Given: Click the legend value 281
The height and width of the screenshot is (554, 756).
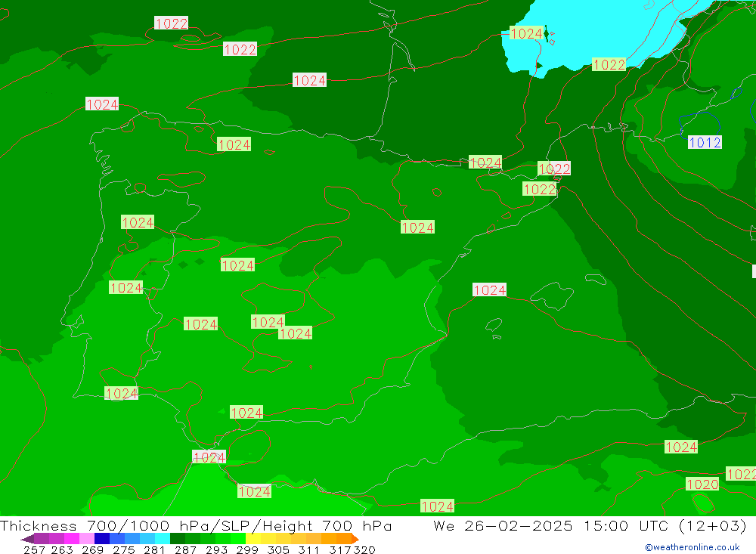Looking at the screenshot, I should (x=154, y=549).
